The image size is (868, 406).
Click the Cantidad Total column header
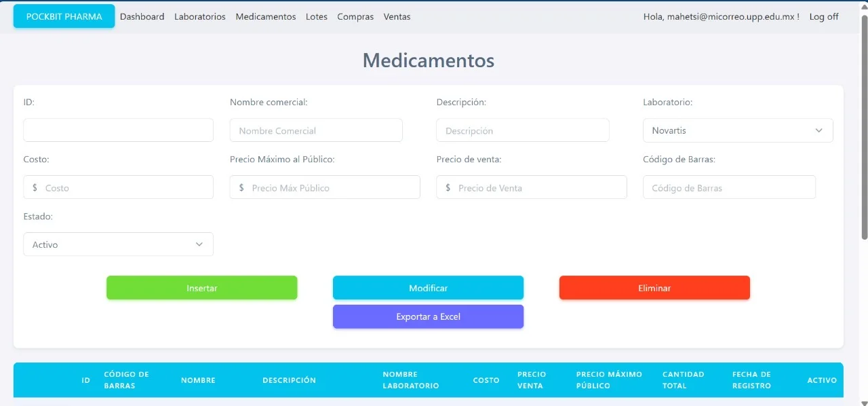pos(683,380)
